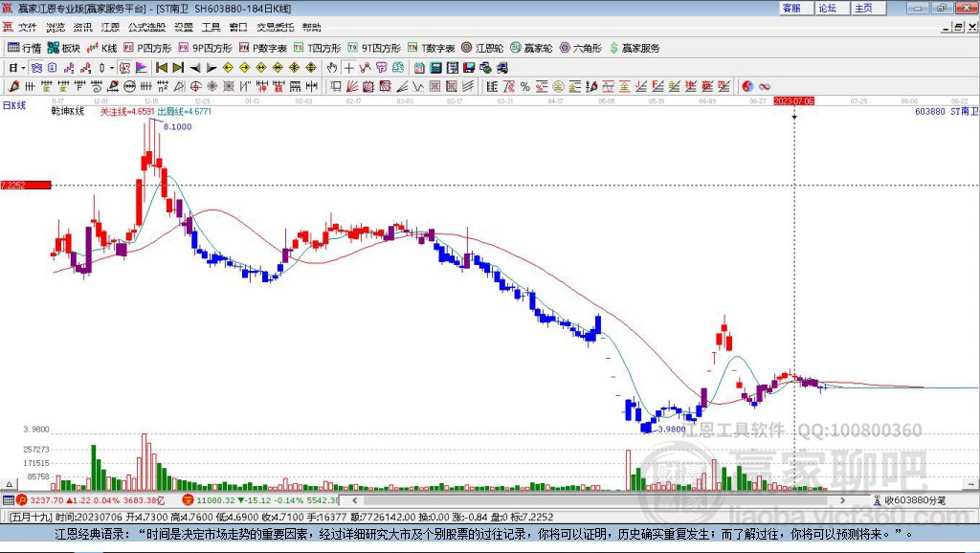
Task: Click the black left arrow icon
Action: click(x=195, y=68)
